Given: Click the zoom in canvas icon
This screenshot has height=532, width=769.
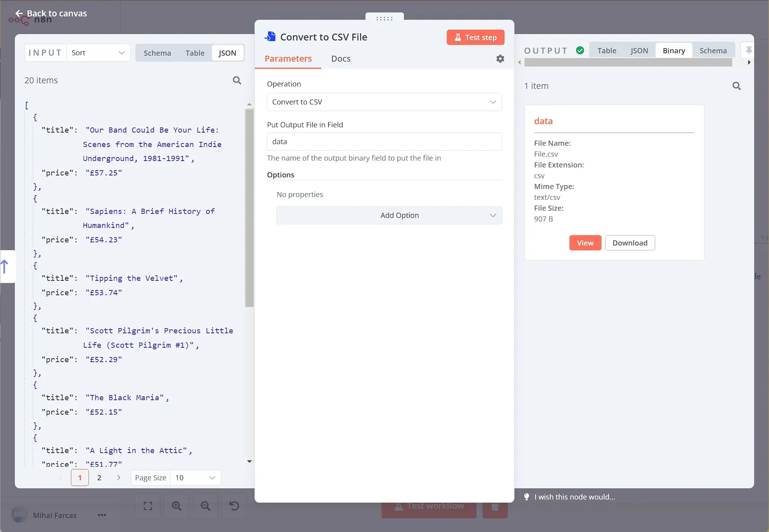Looking at the screenshot, I should click(177, 506).
